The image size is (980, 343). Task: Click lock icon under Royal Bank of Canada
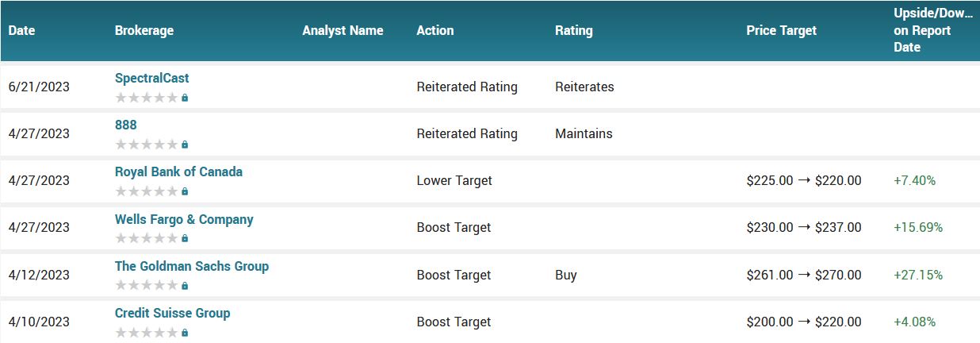pos(185,192)
